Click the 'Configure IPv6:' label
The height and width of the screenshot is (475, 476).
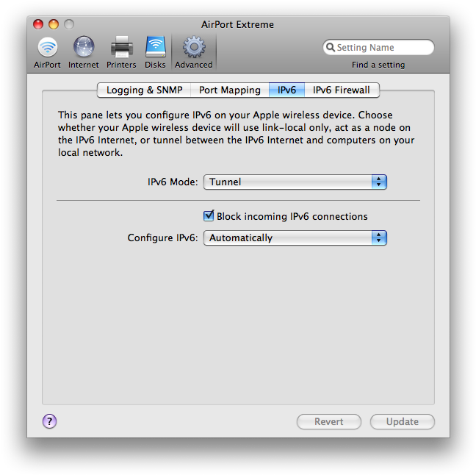(x=162, y=238)
